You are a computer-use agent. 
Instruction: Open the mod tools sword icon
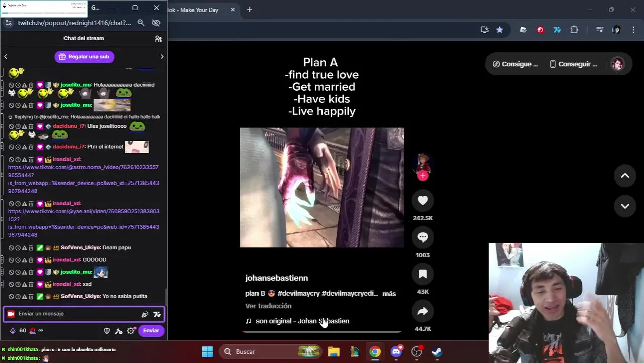click(x=119, y=331)
